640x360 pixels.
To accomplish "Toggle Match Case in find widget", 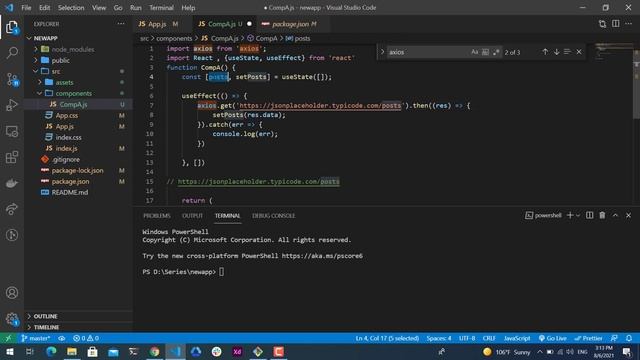I will [x=474, y=52].
